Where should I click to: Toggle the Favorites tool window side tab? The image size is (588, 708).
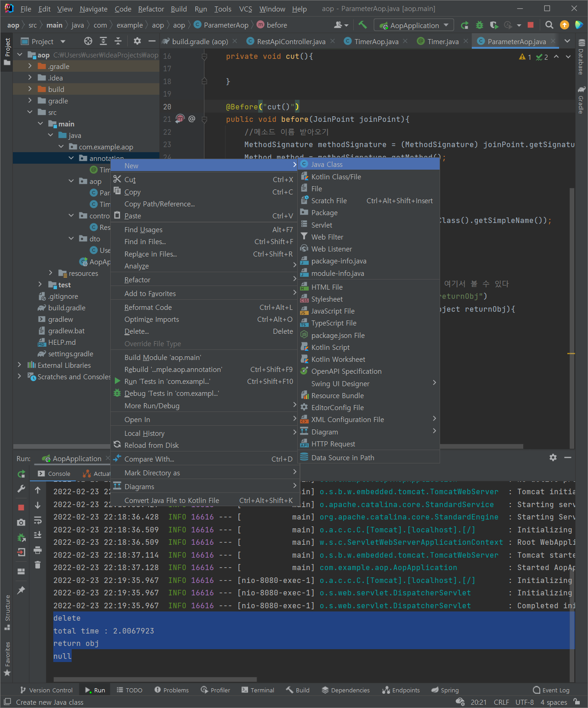(7, 659)
